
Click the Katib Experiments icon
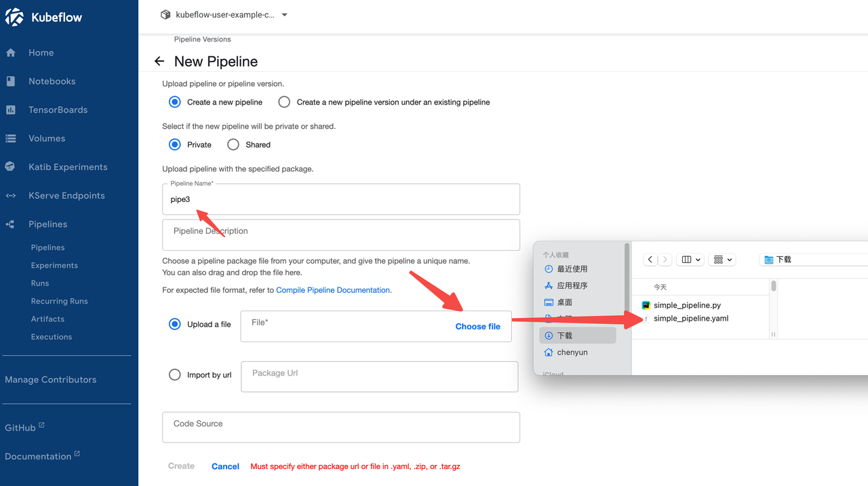(10, 167)
